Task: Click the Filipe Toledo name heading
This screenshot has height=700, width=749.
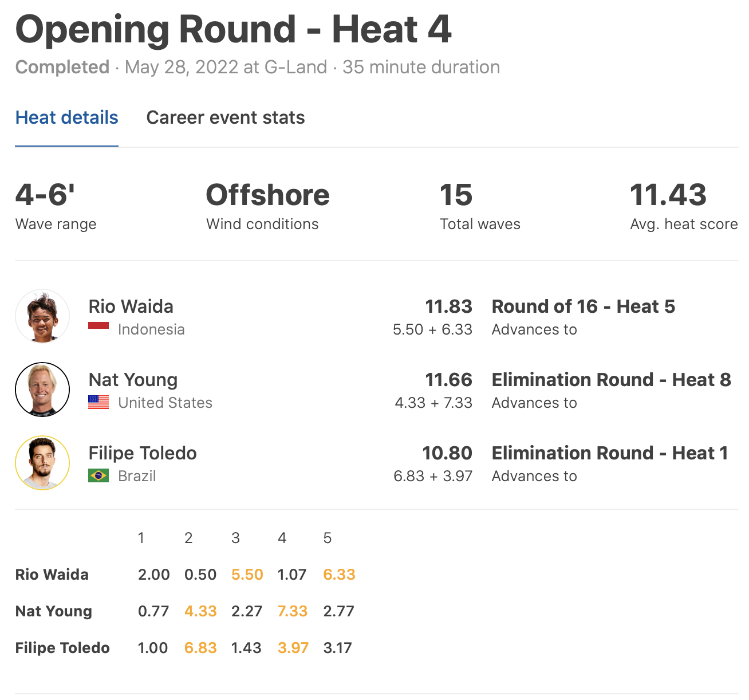Action: pyautogui.click(x=143, y=453)
